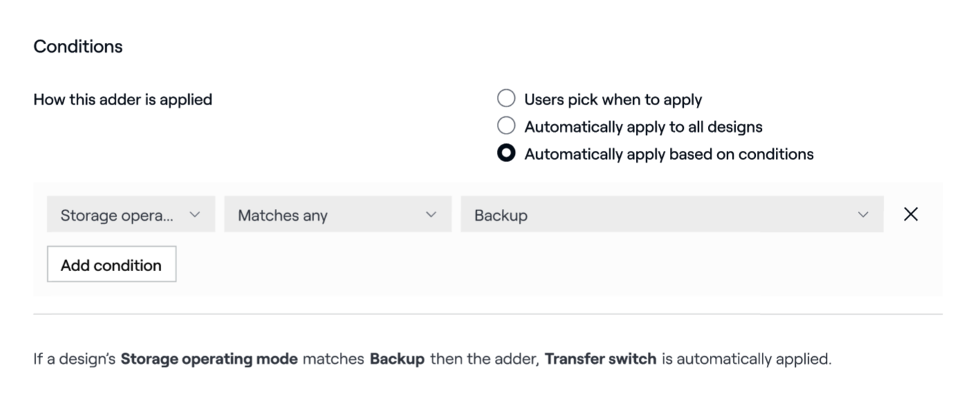Click the chevron arrow on Backup dropdown

863,214
